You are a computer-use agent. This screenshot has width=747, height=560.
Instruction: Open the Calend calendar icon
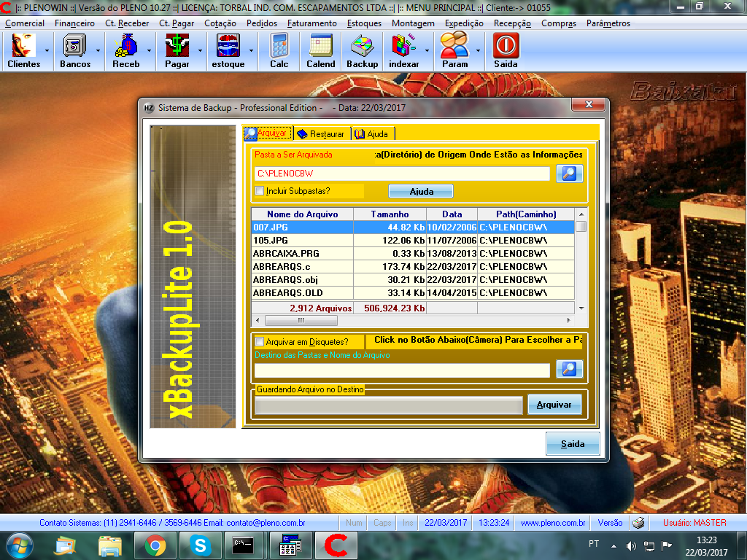[x=321, y=50]
